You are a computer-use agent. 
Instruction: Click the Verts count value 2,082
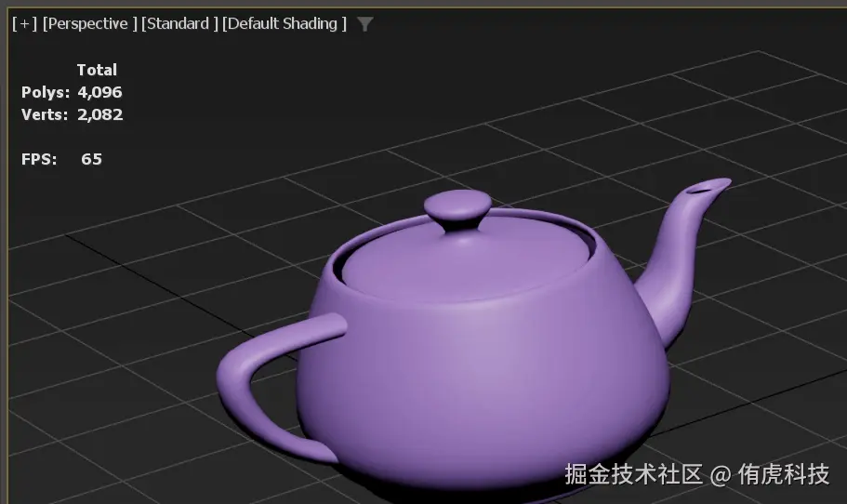tap(99, 114)
